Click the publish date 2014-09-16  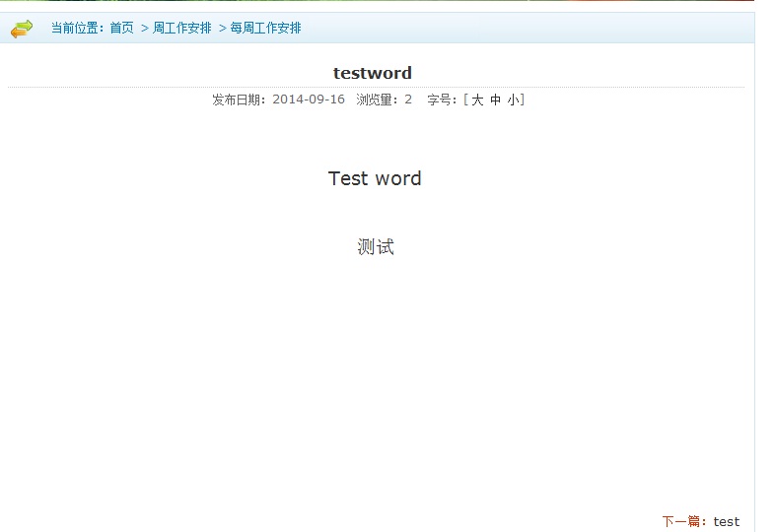pos(309,100)
